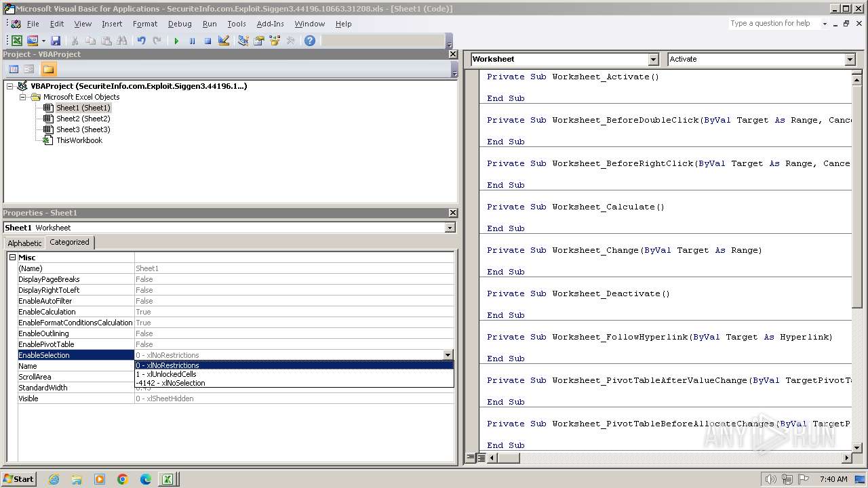Switch to the Alphabetic properties tab
868x488 pixels.
tap(24, 243)
